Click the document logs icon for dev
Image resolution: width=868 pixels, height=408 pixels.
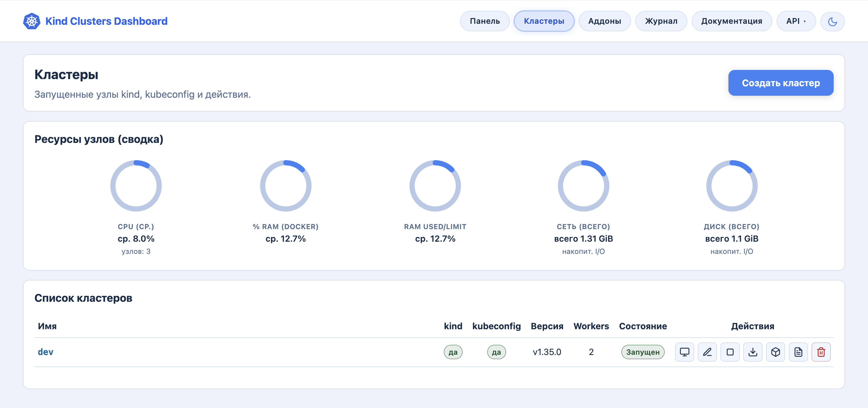coord(798,352)
